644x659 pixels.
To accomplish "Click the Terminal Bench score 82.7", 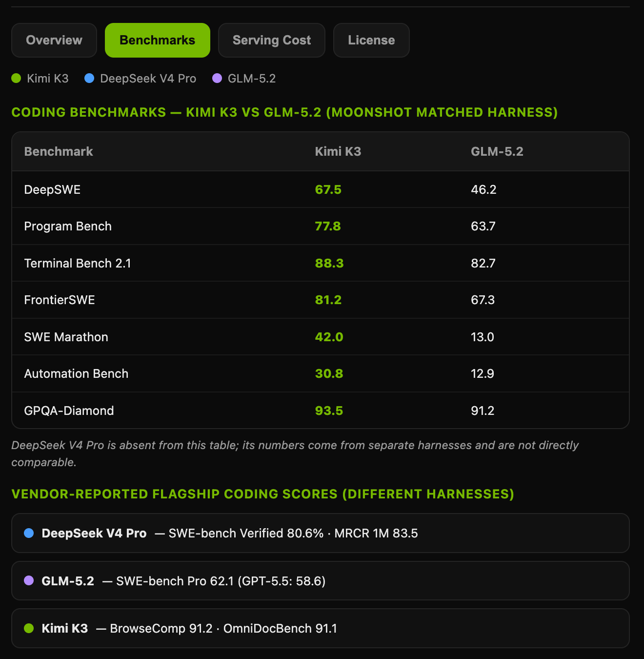I will pyautogui.click(x=483, y=263).
